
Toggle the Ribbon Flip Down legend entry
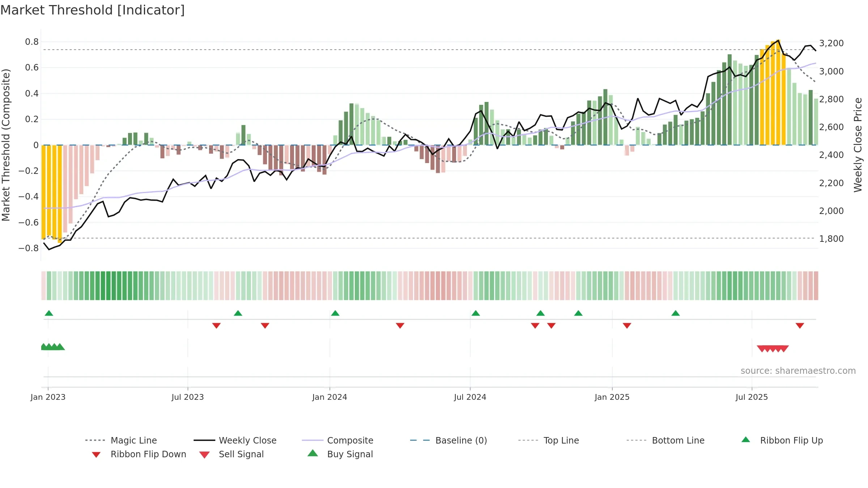[x=139, y=454]
